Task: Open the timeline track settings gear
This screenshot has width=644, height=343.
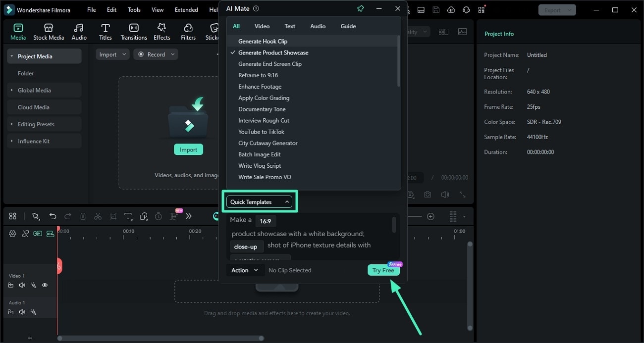Action: 13,234
